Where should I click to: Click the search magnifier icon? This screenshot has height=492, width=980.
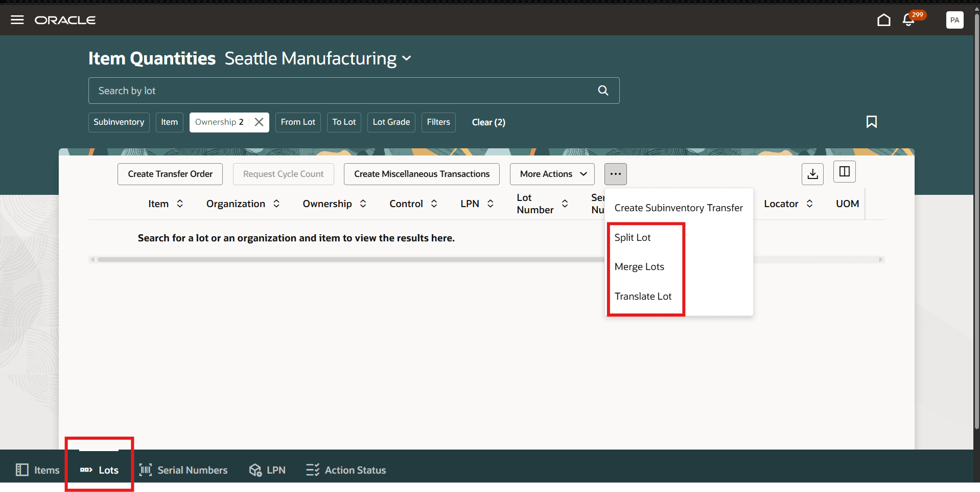[x=603, y=91]
